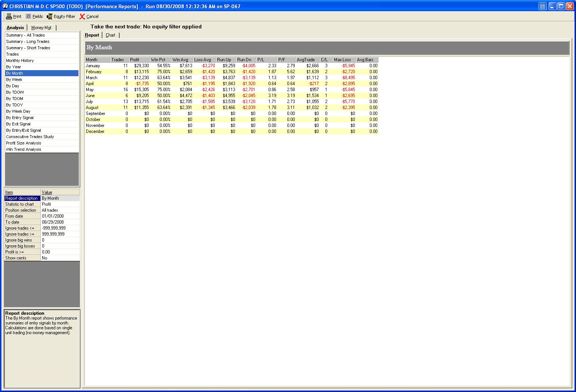Edit the Statistic to chart value Profit
576x392 pixels.
coord(60,204)
